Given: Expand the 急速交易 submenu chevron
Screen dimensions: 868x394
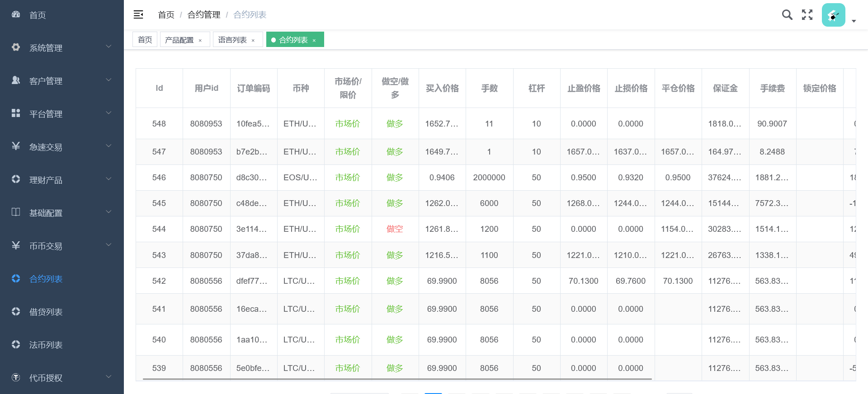Looking at the screenshot, I should (x=108, y=146).
